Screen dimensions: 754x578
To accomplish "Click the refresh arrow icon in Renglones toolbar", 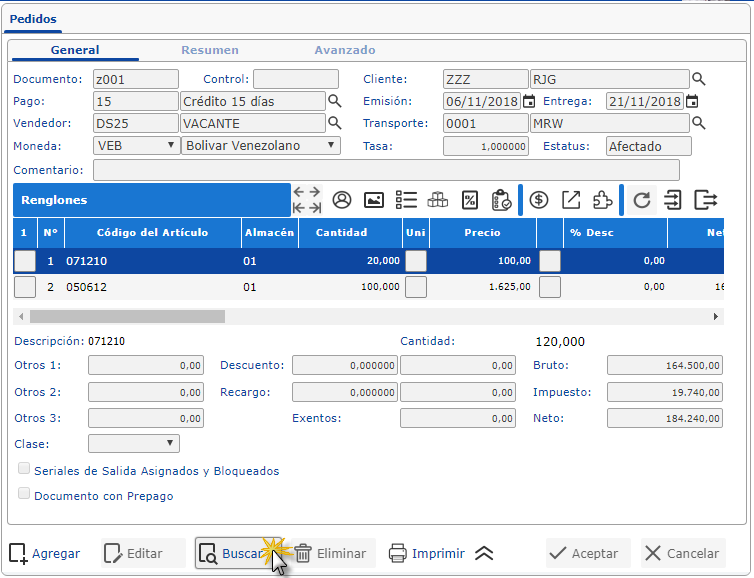I will (x=642, y=200).
